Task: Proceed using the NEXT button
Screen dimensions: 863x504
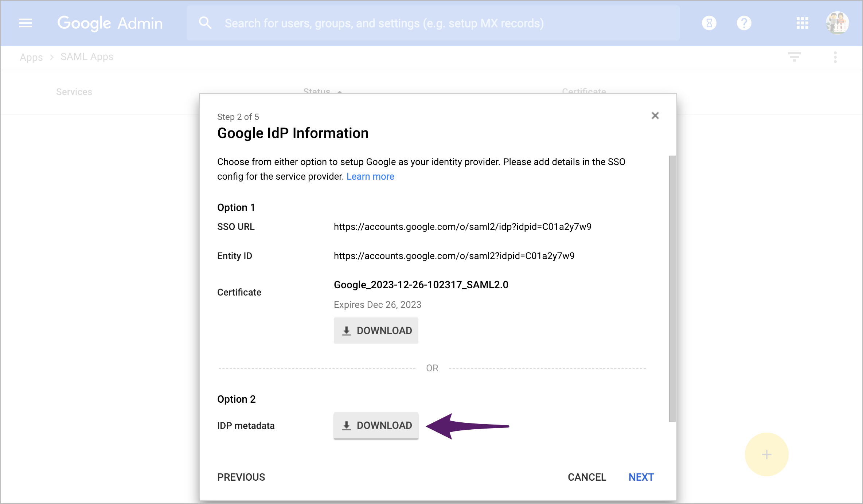Action: pos(641,477)
